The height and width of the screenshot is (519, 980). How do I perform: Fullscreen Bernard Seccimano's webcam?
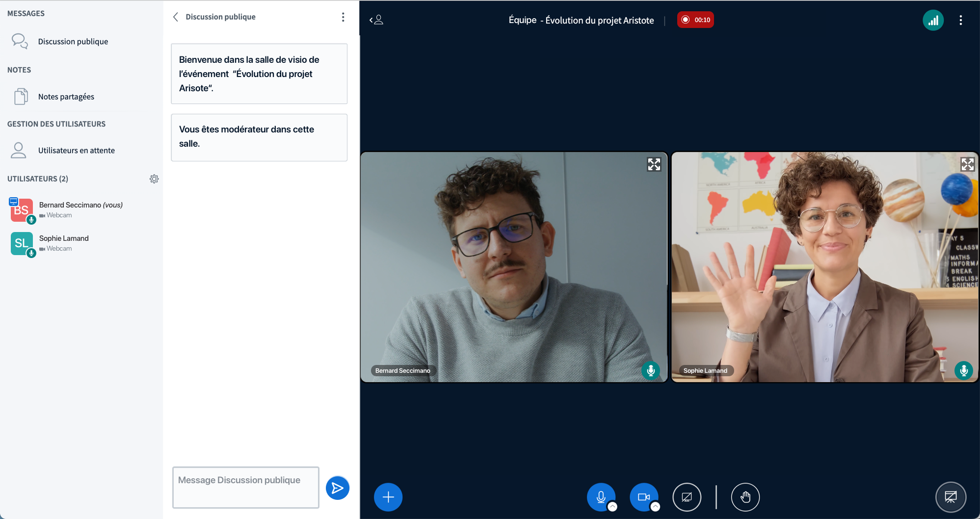(654, 164)
